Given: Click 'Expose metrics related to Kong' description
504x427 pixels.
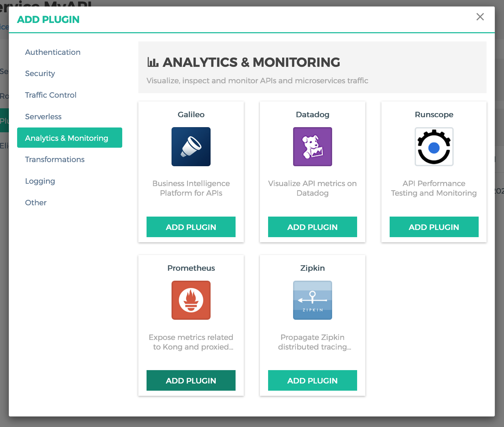Looking at the screenshot, I should click(191, 342).
